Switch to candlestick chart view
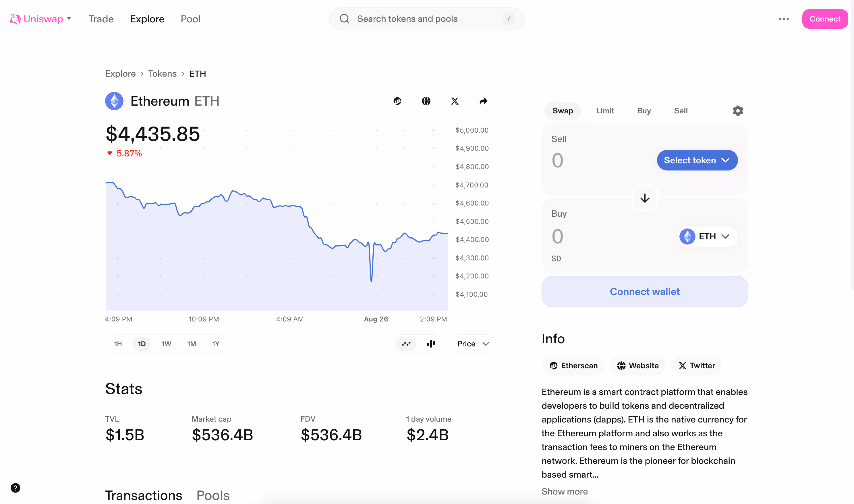The height and width of the screenshot is (504, 854). click(431, 344)
